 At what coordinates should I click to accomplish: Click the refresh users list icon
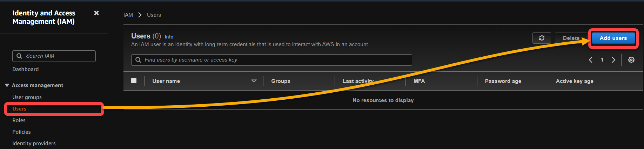[x=542, y=38]
